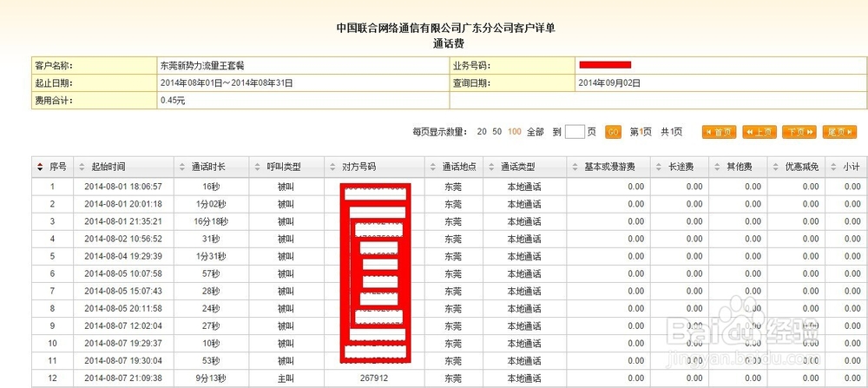Screen dimensions: 868x388
Task: Select start time 2014-08-01 18:06:57 cell
Action: (123, 187)
